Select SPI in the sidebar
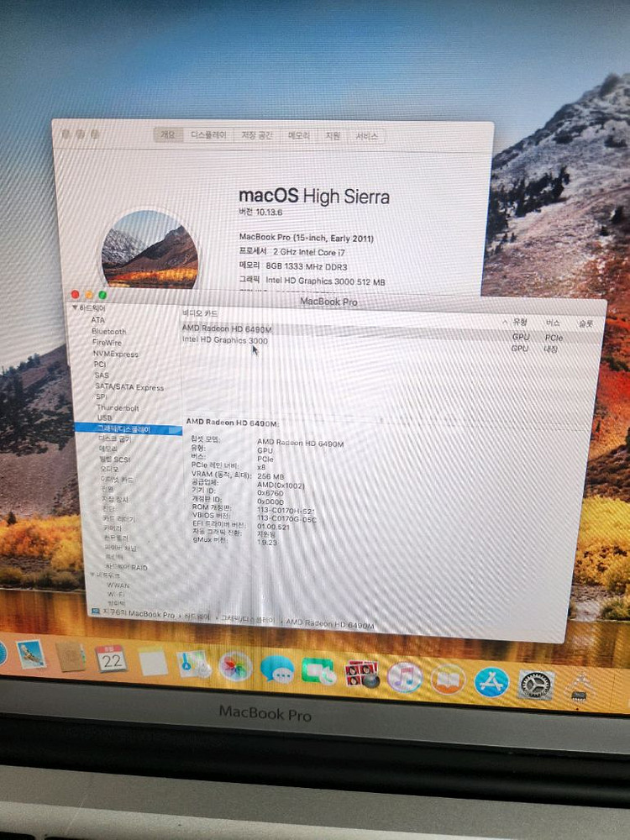Image resolution: width=630 pixels, height=840 pixels. pyautogui.click(x=102, y=397)
